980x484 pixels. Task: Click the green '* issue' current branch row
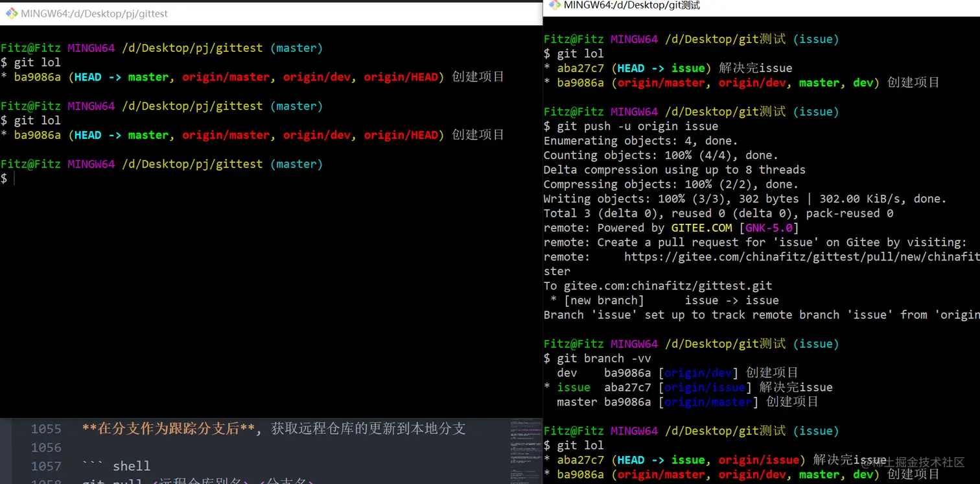pos(688,387)
